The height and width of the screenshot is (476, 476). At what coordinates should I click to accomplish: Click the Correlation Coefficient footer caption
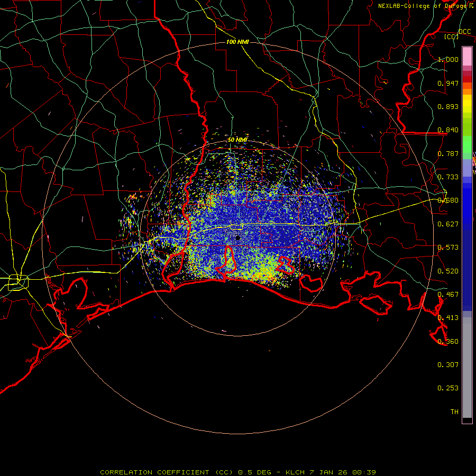tap(237, 472)
